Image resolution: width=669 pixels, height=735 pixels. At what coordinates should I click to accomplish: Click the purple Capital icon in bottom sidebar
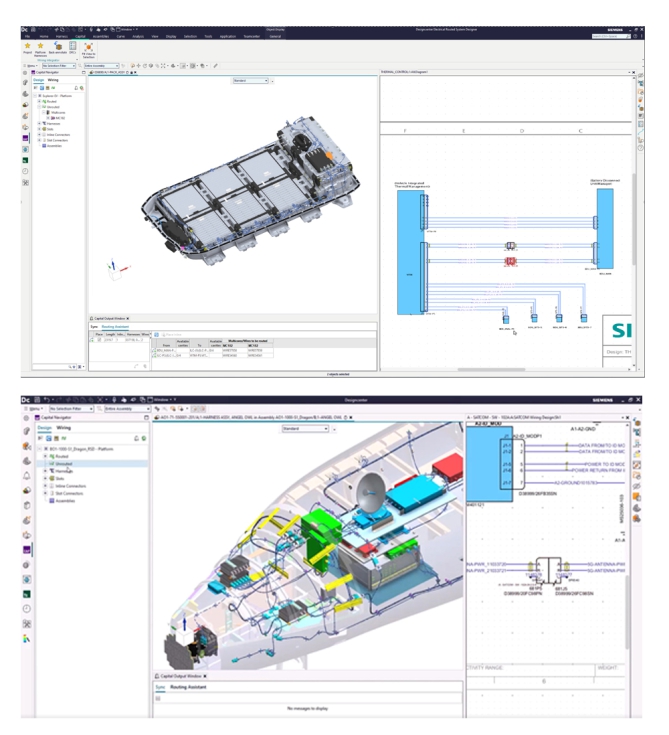point(27,549)
